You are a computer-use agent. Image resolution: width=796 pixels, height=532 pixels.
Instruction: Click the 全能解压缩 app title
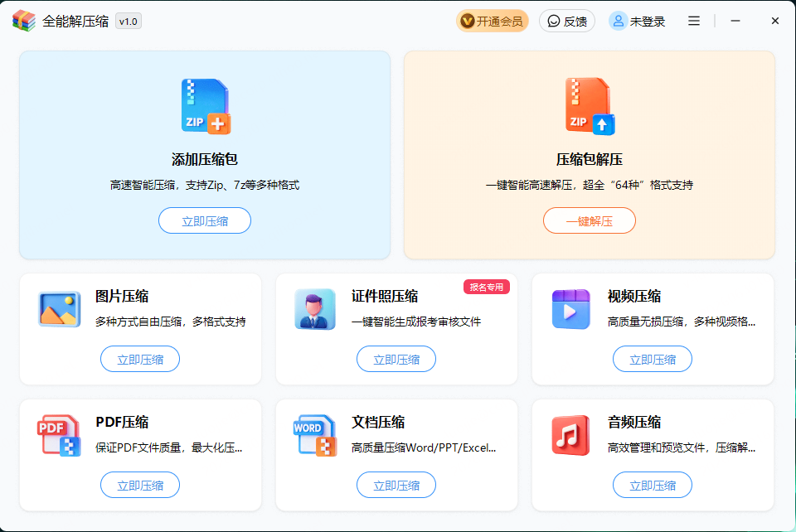[x=75, y=22]
